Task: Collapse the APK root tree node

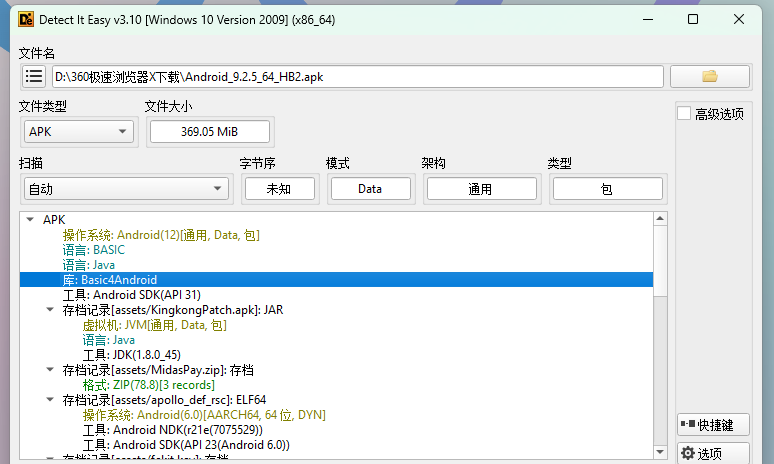Action: (x=30, y=219)
